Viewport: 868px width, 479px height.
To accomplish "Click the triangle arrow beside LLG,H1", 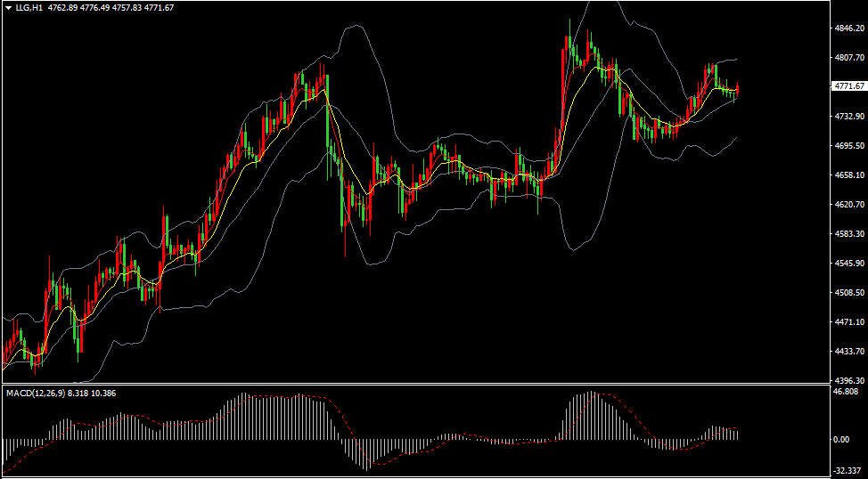I will pyautogui.click(x=8, y=8).
